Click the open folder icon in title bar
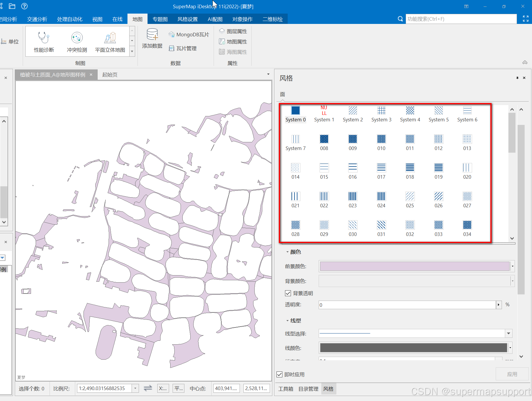532x401 pixels. [12, 6]
